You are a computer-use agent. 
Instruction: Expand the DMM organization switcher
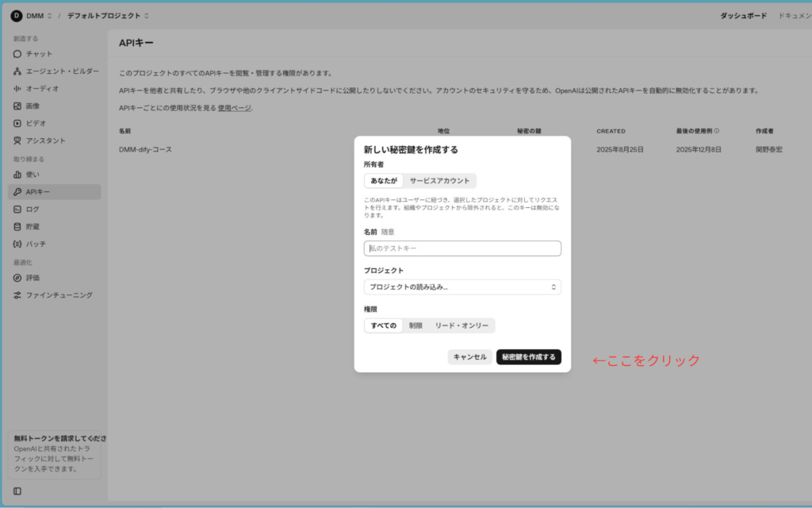pyautogui.click(x=33, y=16)
